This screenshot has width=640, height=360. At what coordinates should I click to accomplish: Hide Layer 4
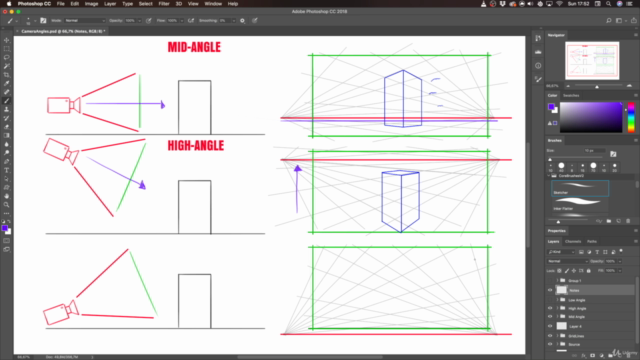click(550, 326)
